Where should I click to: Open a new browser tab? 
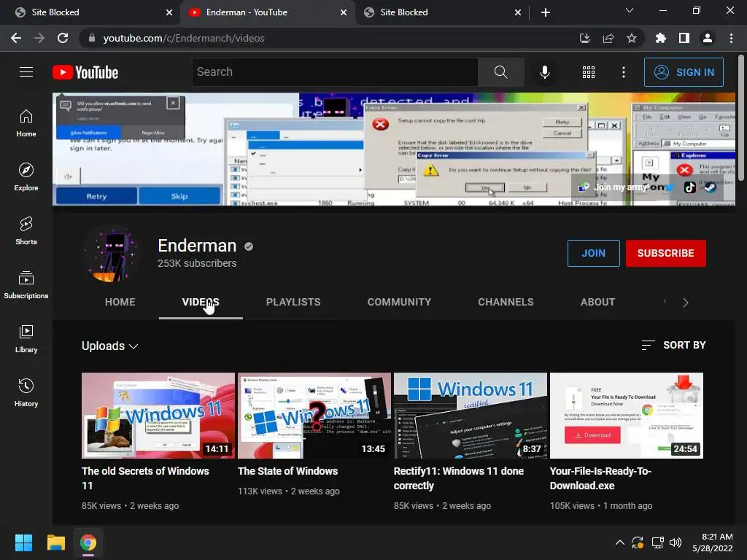click(x=546, y=12)
